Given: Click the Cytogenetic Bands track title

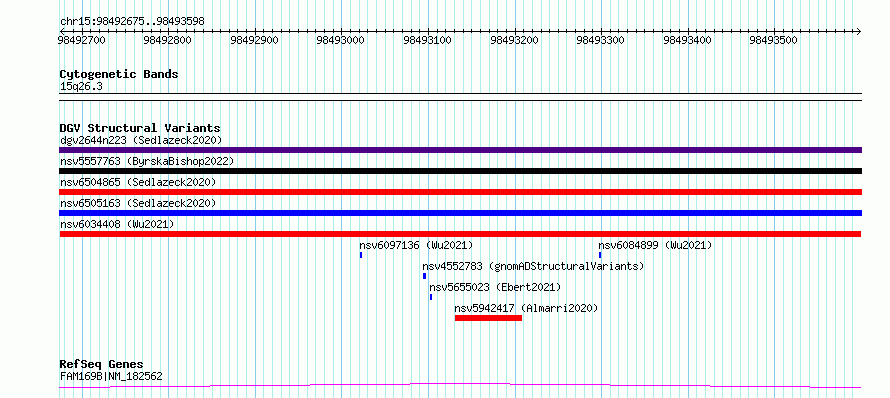Looking at the screenshot, I should pos(119,74).
